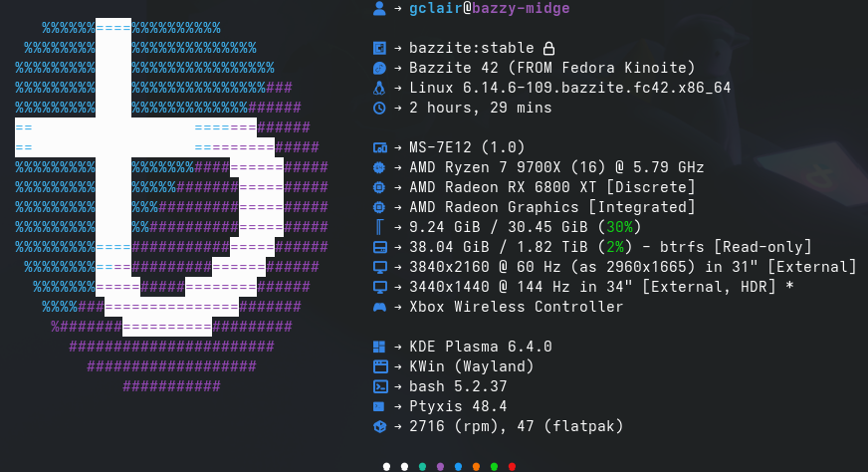Image resolution: width=868 pixels, height=472 pixels.
Task: Click the red color dot
Action: 512,467
